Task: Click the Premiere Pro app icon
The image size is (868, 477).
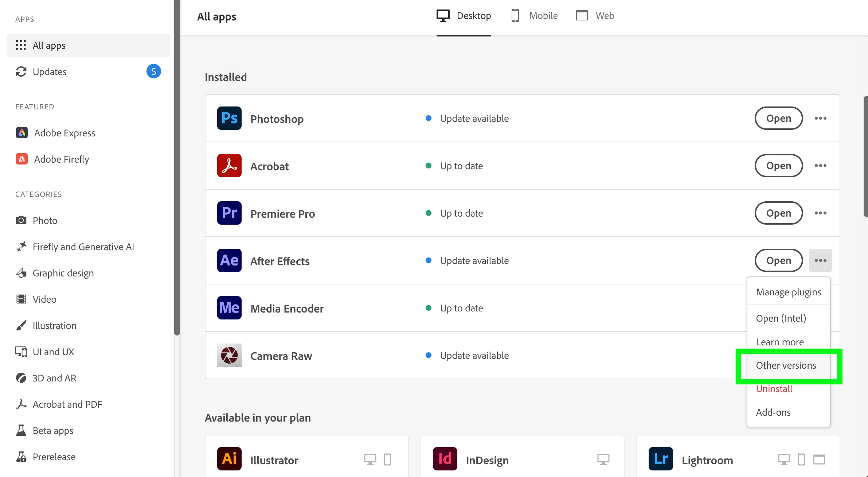Action: (x=229, y=213)
